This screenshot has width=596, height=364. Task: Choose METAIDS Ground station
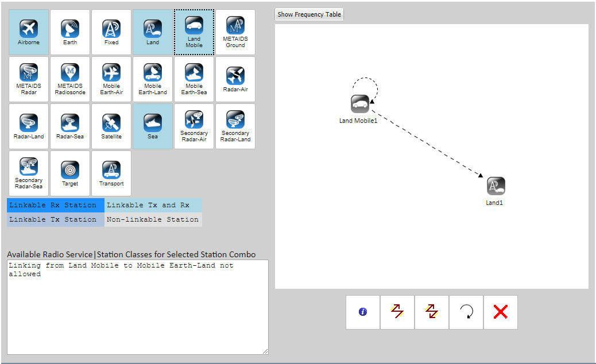point(235,32)
